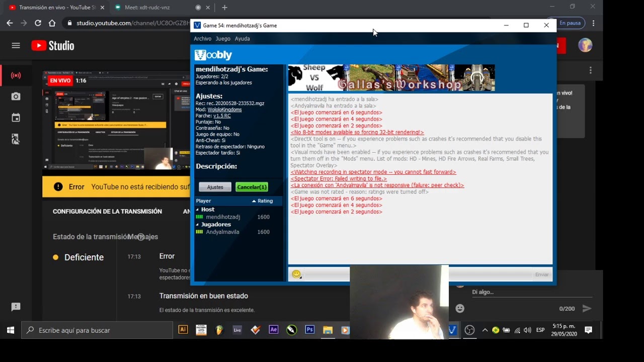Click 'Watching recording in spectator mode' chat line
The image size is (644, 362).
pos(373,172)
